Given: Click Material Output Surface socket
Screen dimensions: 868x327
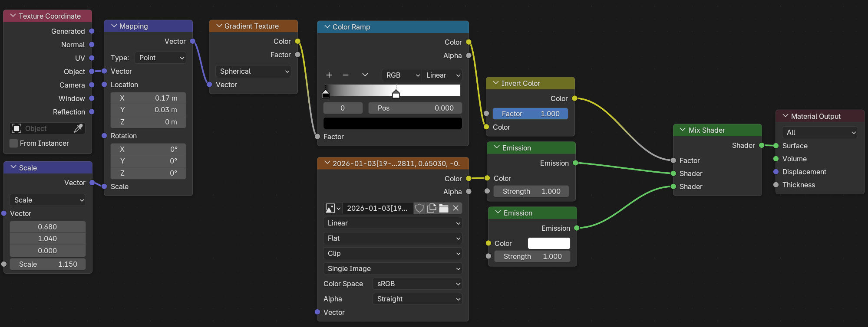Looking at the screenshot, I should tap(776, 146).
